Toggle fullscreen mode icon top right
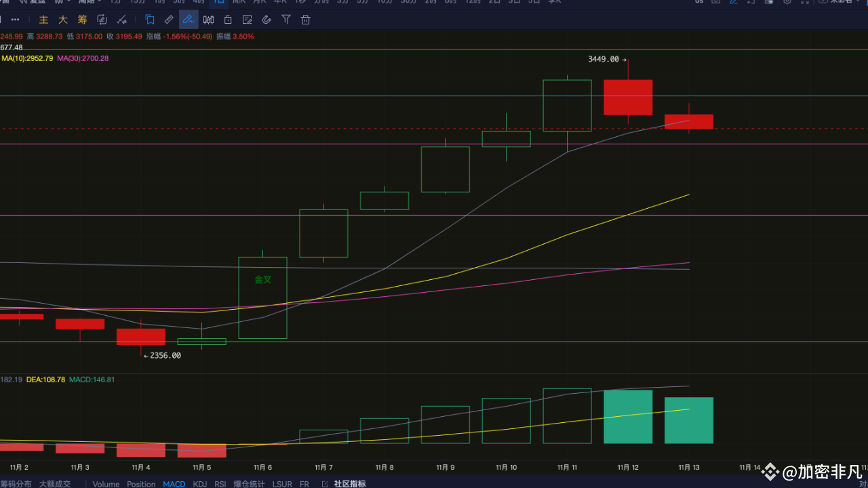This screenshot has width=868, height=488. [x=804, y=3]
